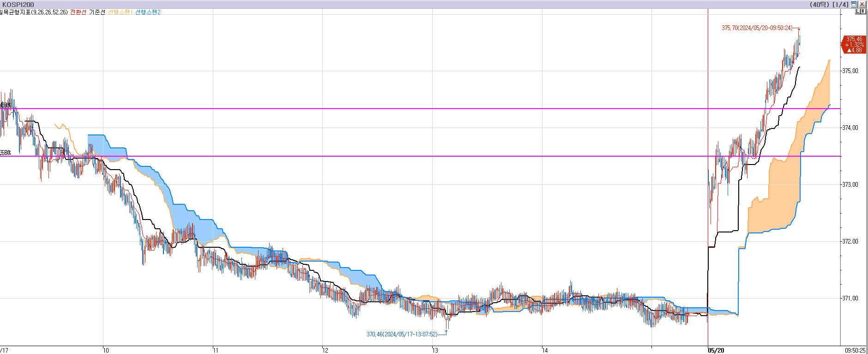Image resolution: width=868 pixels, height=354 pixels.
Task: Select the 기준선 legend label
Action: pos(97,12)
